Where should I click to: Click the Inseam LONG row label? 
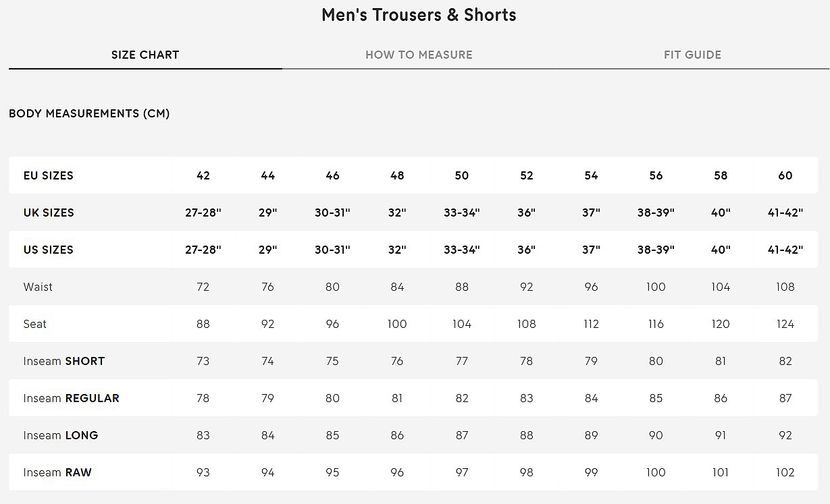(x=61, y=435)
